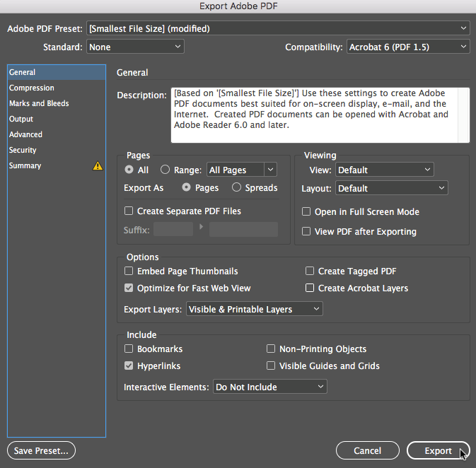Expand the Compatibility dropdown

(408, 47)
